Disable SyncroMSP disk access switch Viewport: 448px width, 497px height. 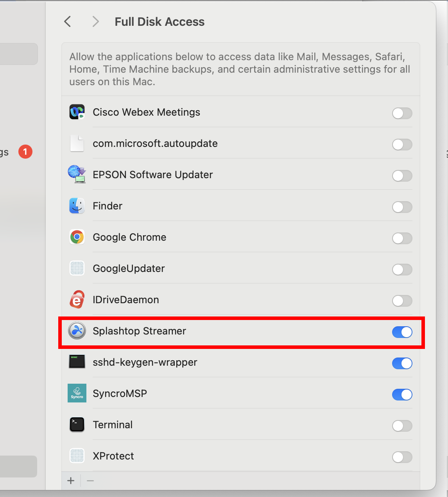pos(402,395)
